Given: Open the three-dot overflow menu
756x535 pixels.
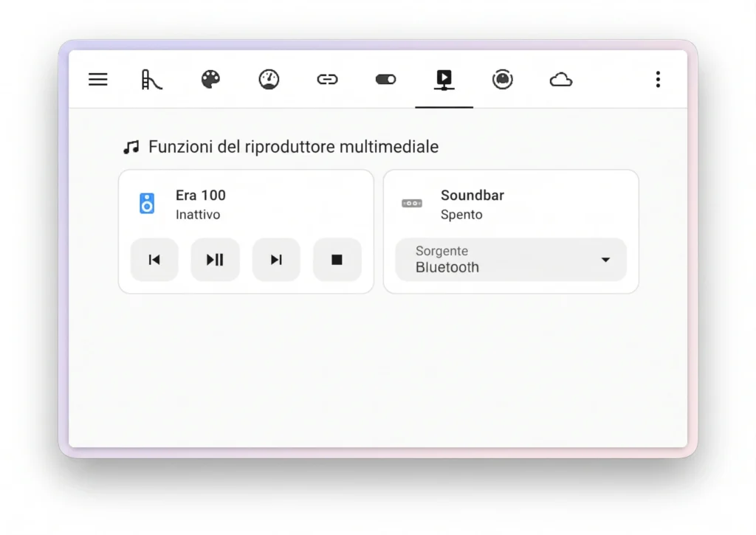Looking at the screenshot, I should tap(658, 79).
